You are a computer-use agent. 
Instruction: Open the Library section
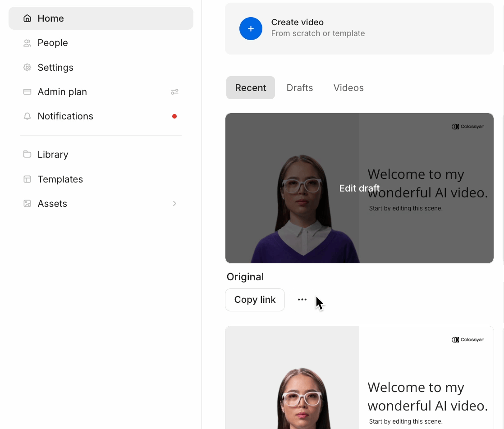101,154
